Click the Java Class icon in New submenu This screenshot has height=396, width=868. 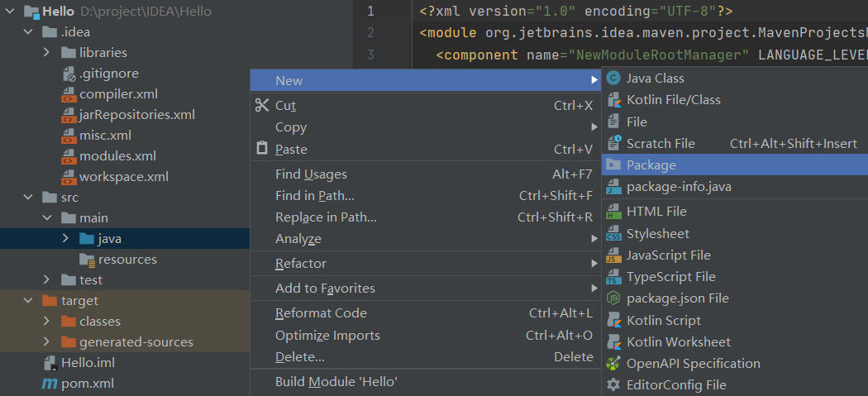click(x=613, y=78)
